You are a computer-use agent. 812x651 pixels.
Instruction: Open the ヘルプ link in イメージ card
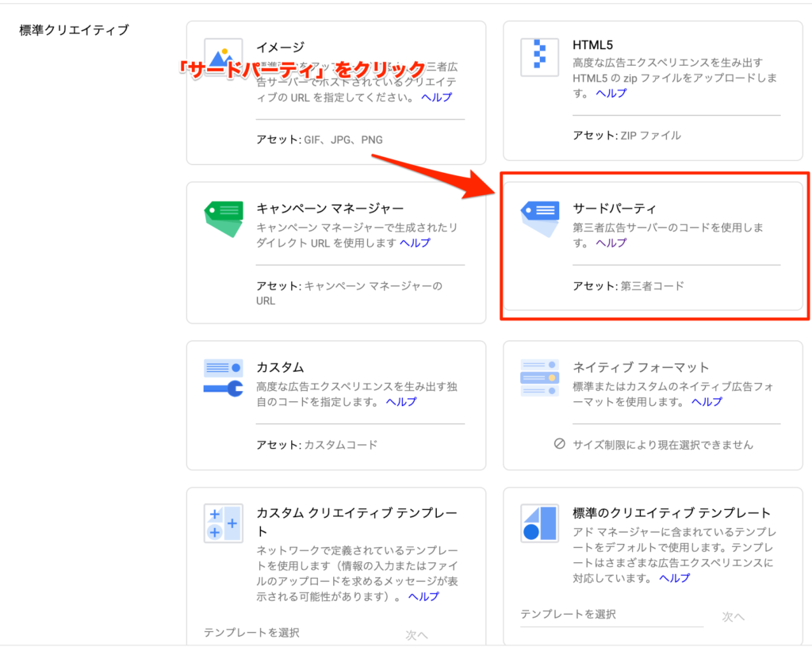click(x=437, y=97)
